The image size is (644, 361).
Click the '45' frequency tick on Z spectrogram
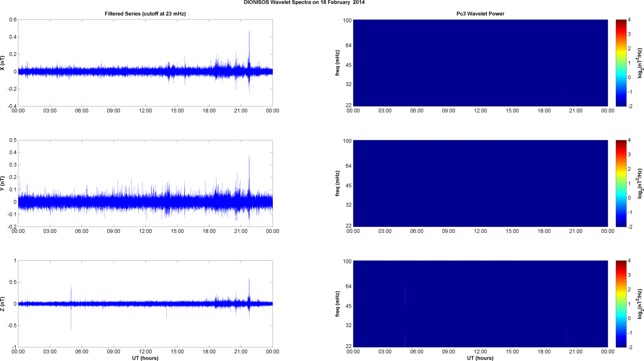(x=349, y=306)
